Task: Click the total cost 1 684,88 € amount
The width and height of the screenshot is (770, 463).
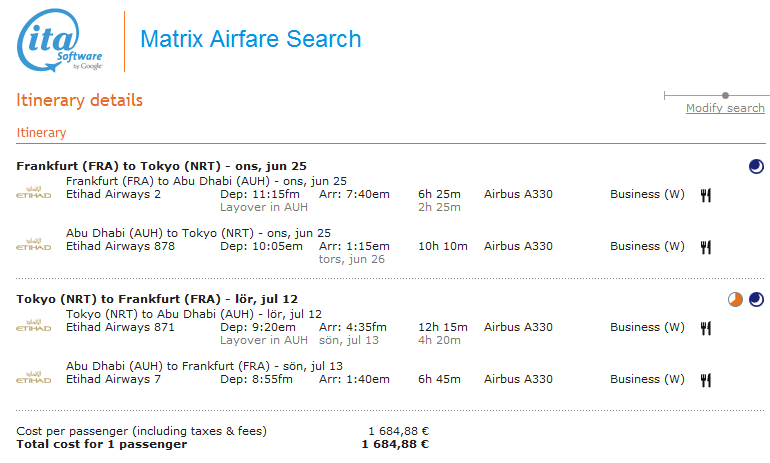Action: 395,444
